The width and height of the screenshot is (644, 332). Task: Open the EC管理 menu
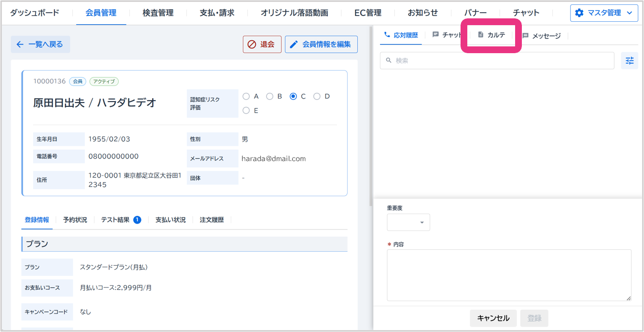point(367,13)
